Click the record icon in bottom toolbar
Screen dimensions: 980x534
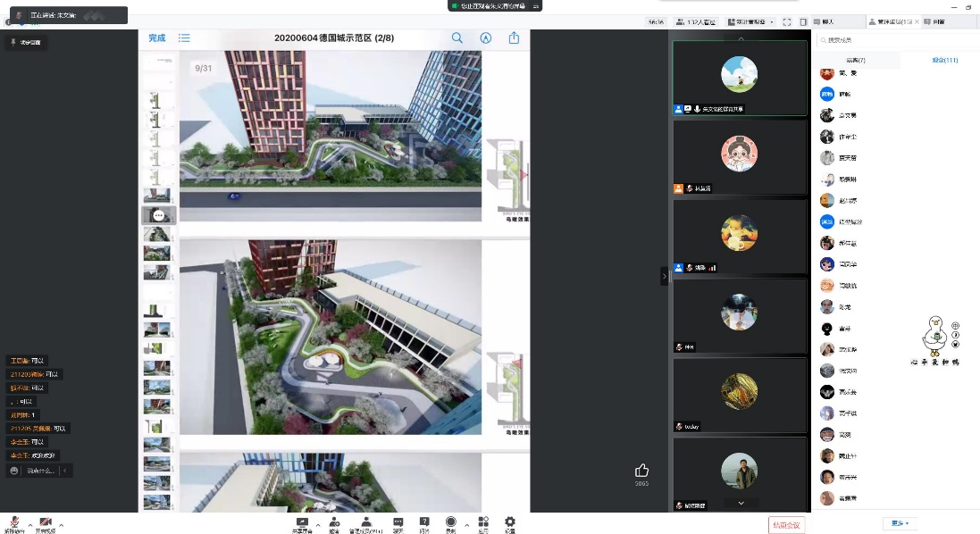[x=451, y=522]
